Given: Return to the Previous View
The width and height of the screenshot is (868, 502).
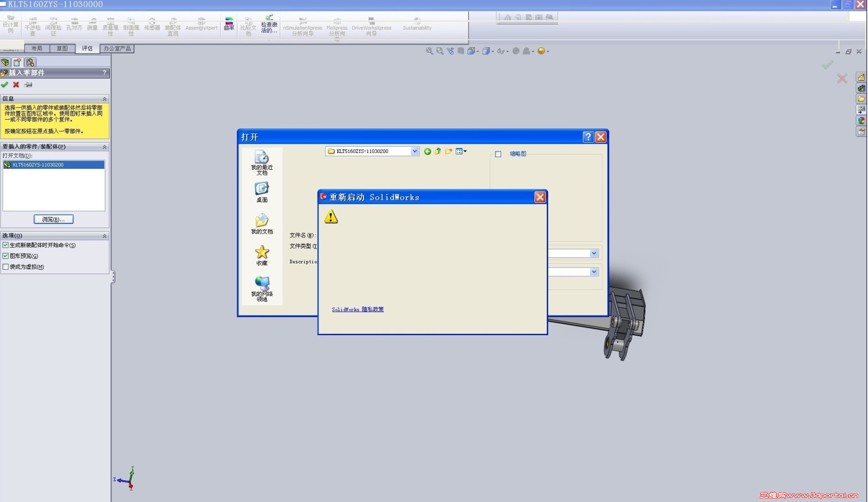Looking at the screenshot, I should tap(450, 51).
